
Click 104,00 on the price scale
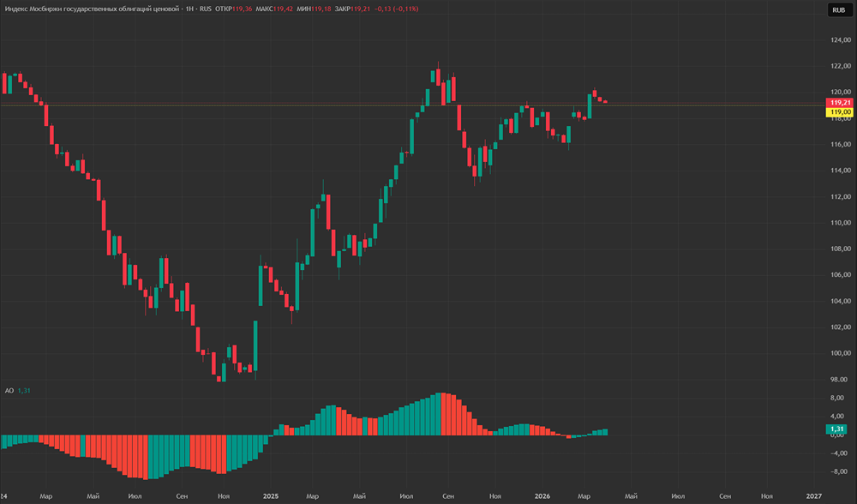click(841, 301)
